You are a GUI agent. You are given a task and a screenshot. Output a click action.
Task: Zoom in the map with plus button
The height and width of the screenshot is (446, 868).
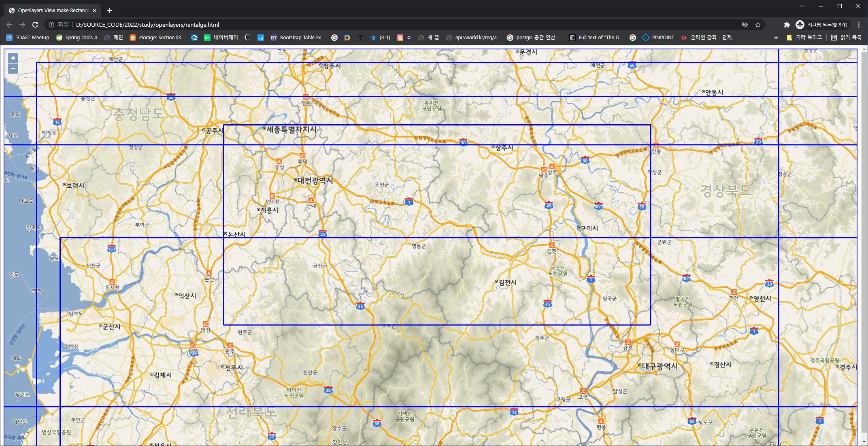pyautogui.click(x=13, y=58)
